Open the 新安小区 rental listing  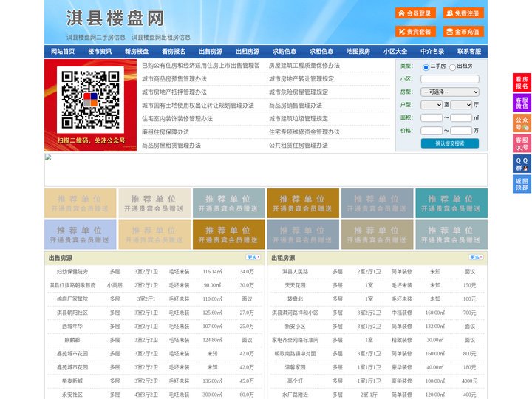tap(295, 327)
